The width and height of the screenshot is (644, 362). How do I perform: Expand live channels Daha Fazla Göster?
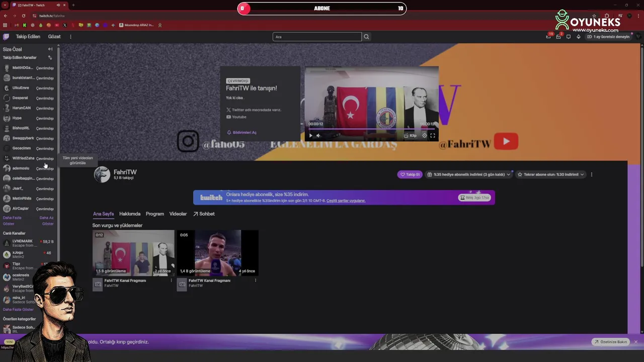18,310
